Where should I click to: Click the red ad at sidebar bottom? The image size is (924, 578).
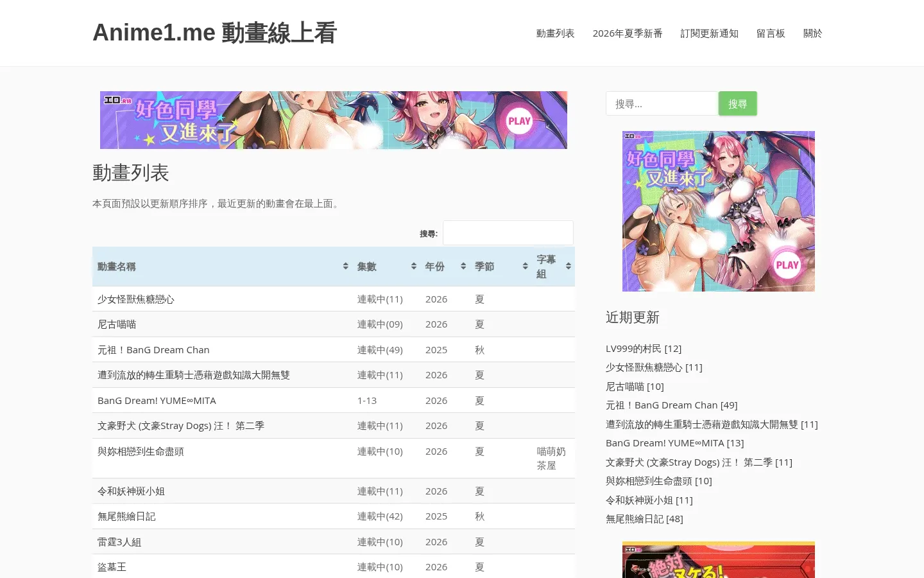point(719,560)
